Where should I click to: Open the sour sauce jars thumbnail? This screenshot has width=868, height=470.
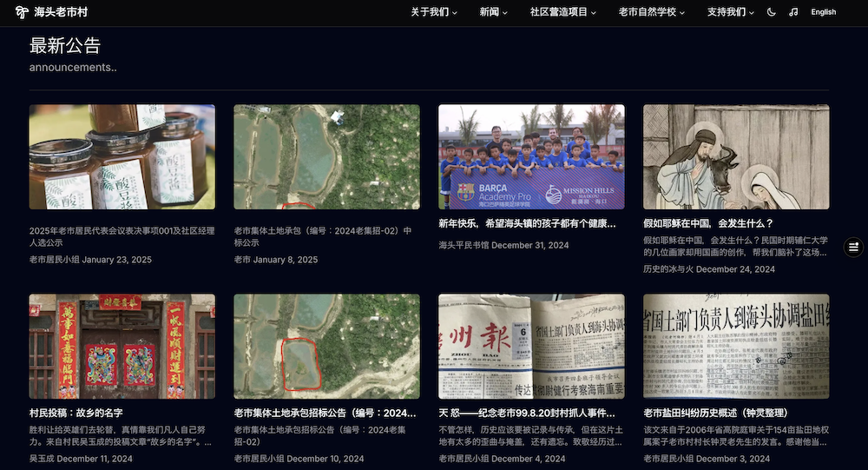pos(122,157)
